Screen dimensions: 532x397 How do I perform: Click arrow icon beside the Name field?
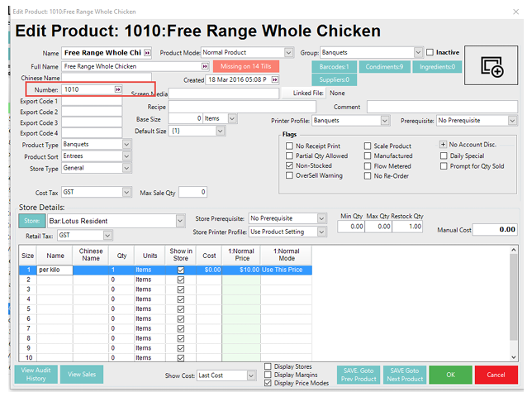coord(148,52)
